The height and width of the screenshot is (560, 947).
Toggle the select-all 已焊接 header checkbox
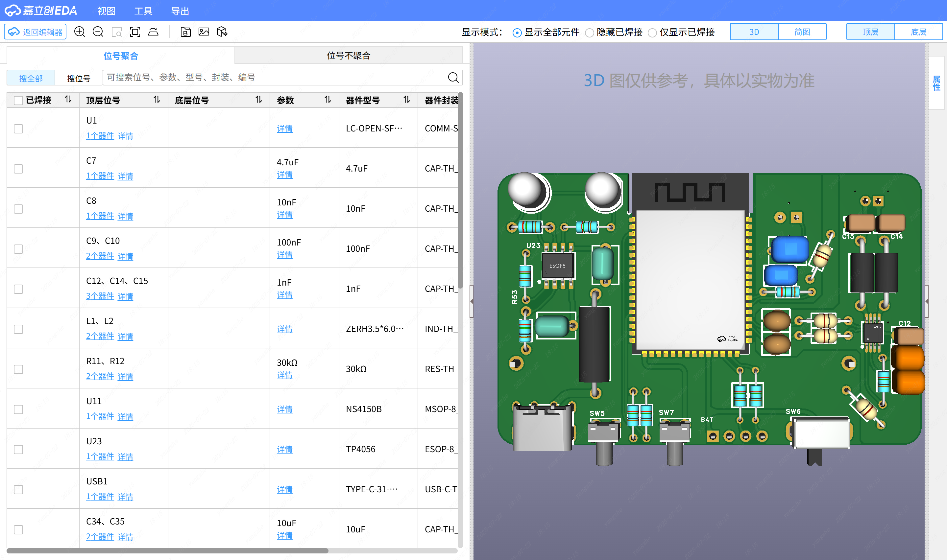[x=18, y=100]
